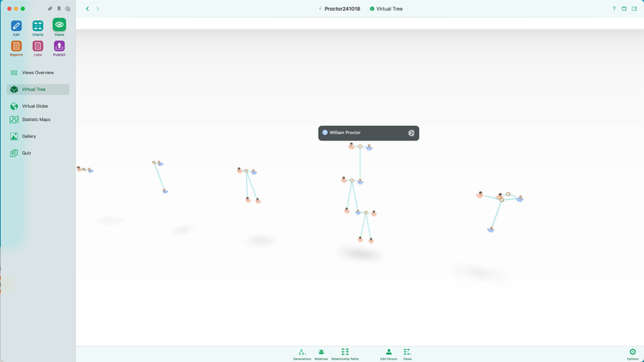This screenshot has height=362, width=644.
Task: Select the family node circle under William Proctor
Action: (360, 146)
